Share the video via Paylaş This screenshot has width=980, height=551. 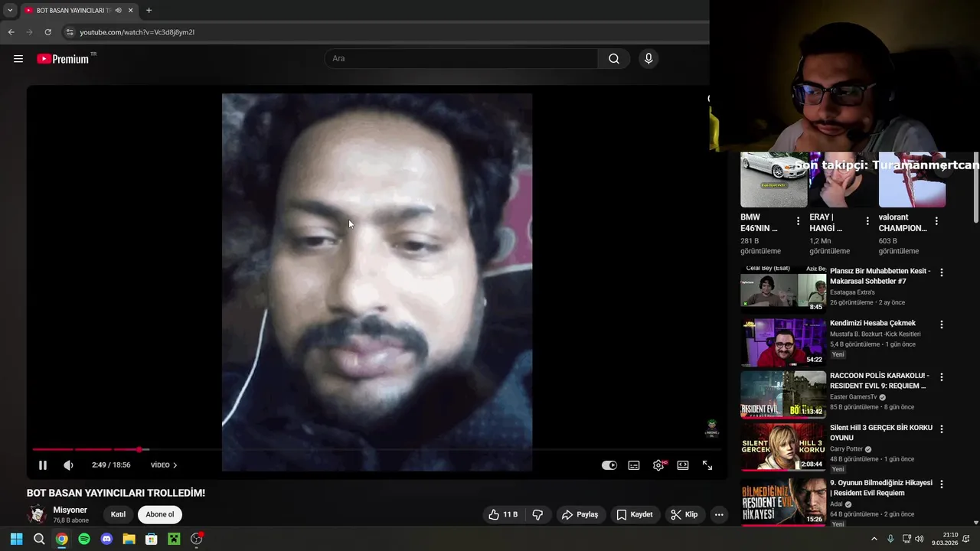click(580, 515)
